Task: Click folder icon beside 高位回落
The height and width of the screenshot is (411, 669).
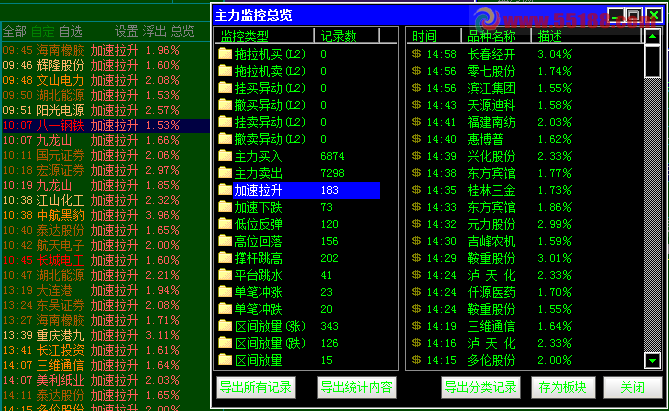Action: [225, 241]
